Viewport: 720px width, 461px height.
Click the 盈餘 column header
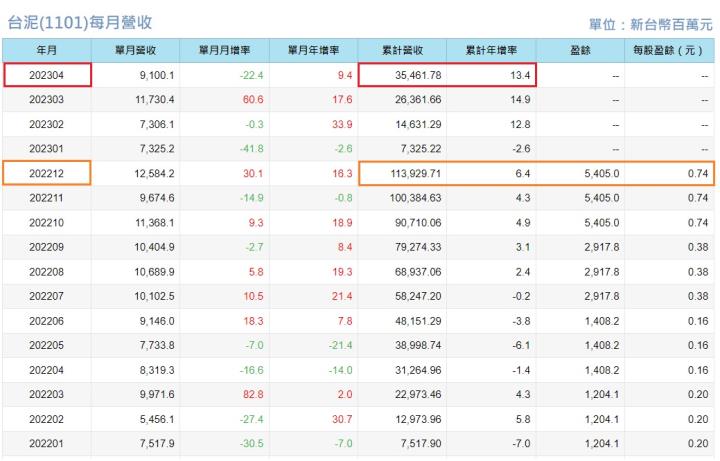click(580, 50)
